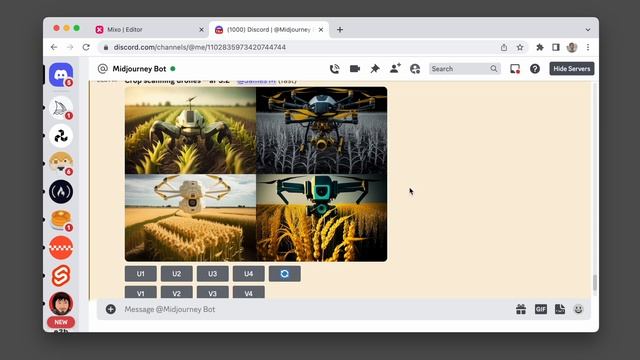Open browser extensions puzzle icon
Screen dimensions: 640x360
pyautogui.click(x=540, y=47)
